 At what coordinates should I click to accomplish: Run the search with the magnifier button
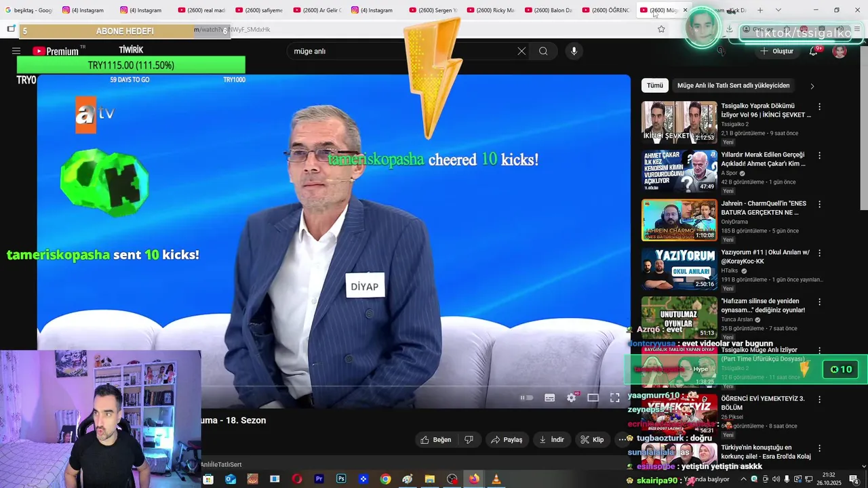coord(543,51)
